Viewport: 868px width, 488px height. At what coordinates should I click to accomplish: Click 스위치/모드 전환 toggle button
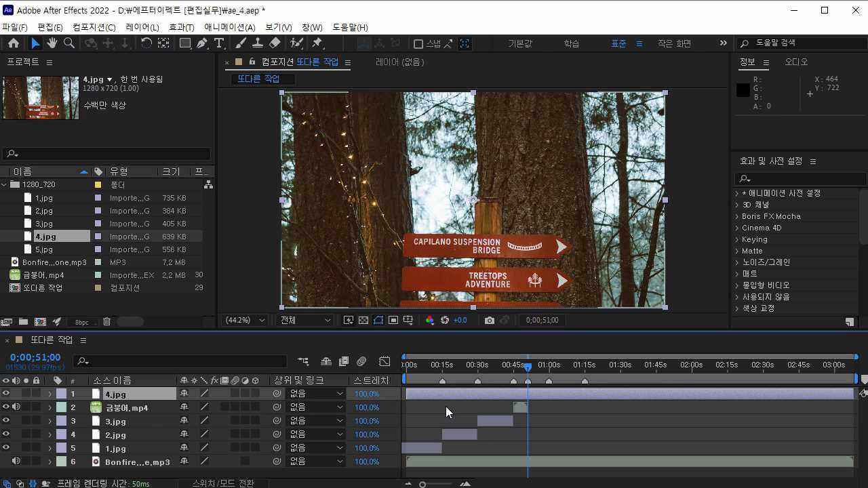(x=223, y=483)
